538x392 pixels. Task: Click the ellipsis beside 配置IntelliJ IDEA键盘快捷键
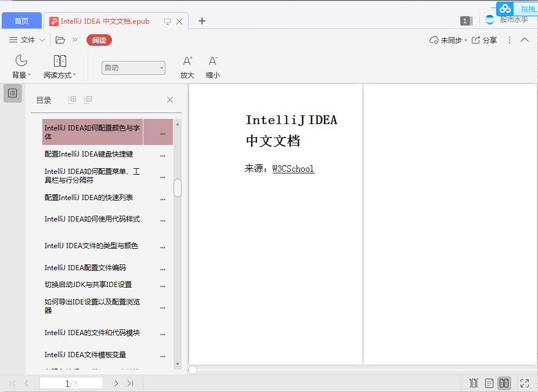[x=163, y=155]
